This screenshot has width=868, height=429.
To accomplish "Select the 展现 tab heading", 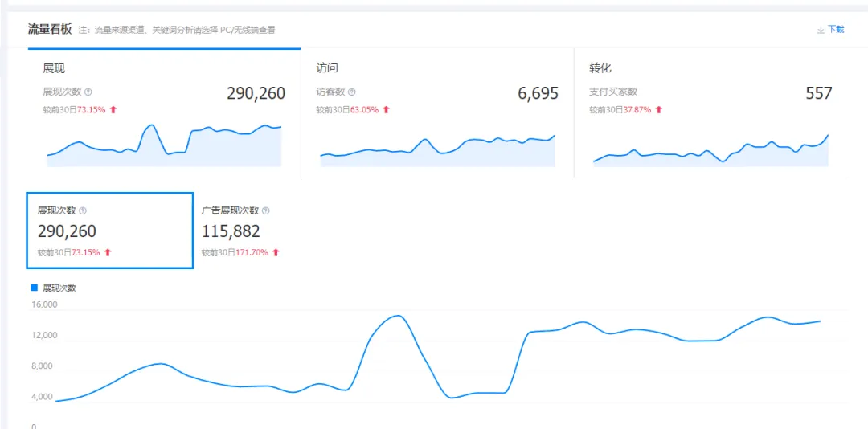I will point(54,68).
